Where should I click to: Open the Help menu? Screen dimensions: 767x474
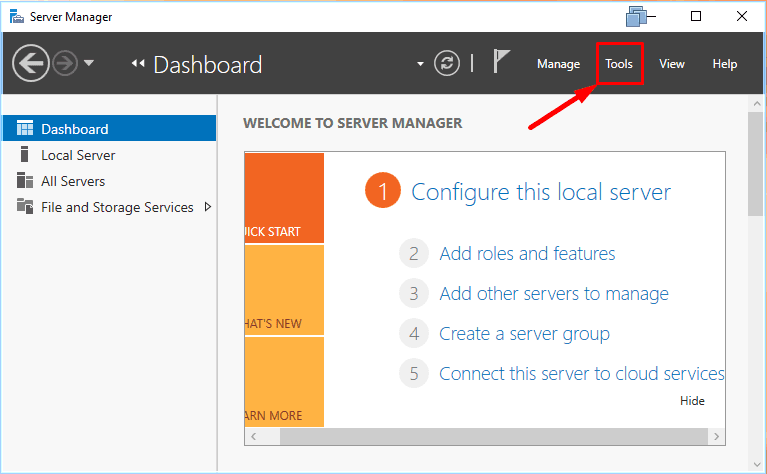click(724, 64)
